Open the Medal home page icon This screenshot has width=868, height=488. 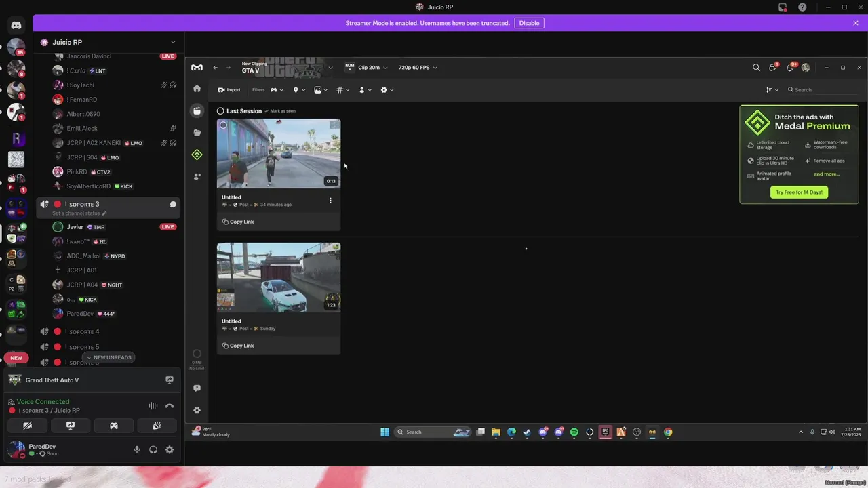(x=197, y=89)
